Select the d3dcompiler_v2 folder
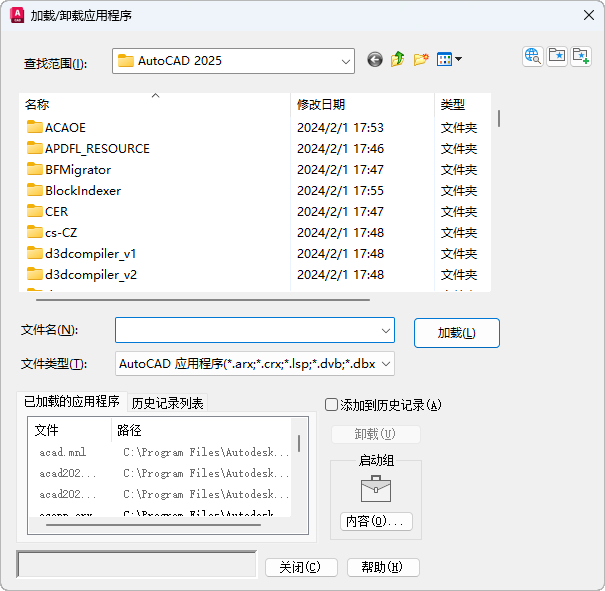 coord(82,275)
